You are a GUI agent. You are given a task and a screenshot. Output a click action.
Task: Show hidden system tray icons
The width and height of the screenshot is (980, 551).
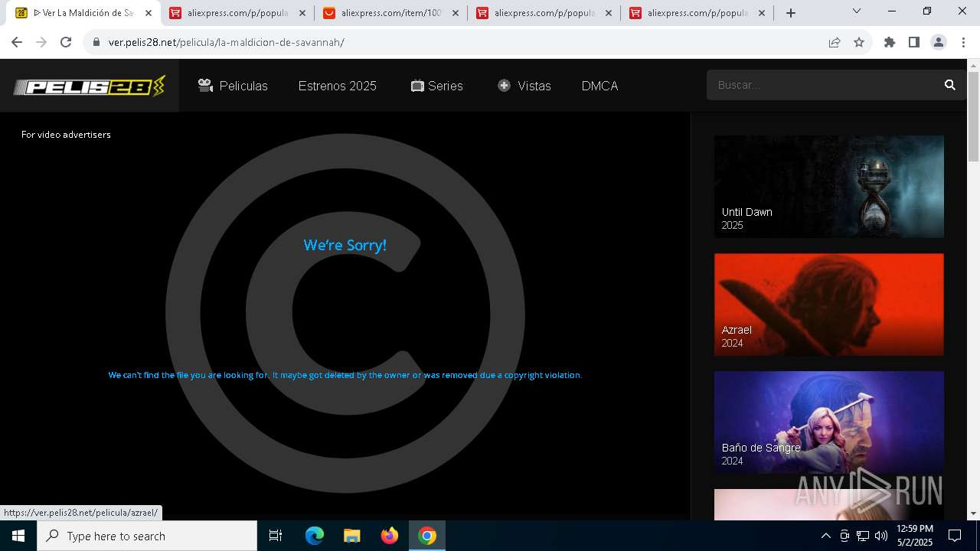point(825,536)
